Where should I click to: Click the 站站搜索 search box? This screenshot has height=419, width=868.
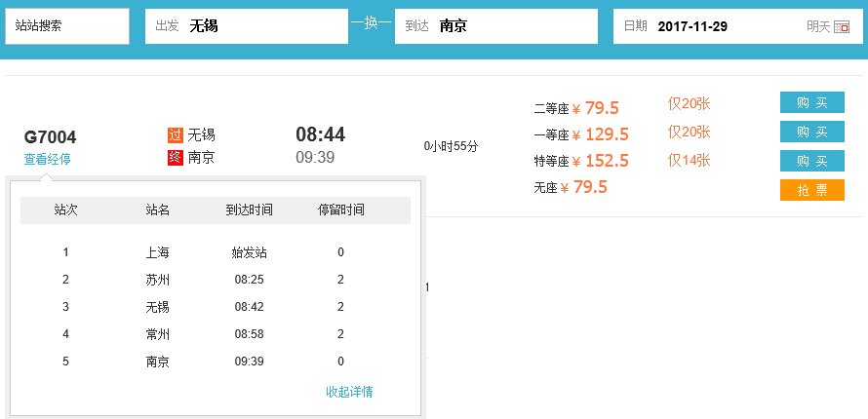point(67,26)
